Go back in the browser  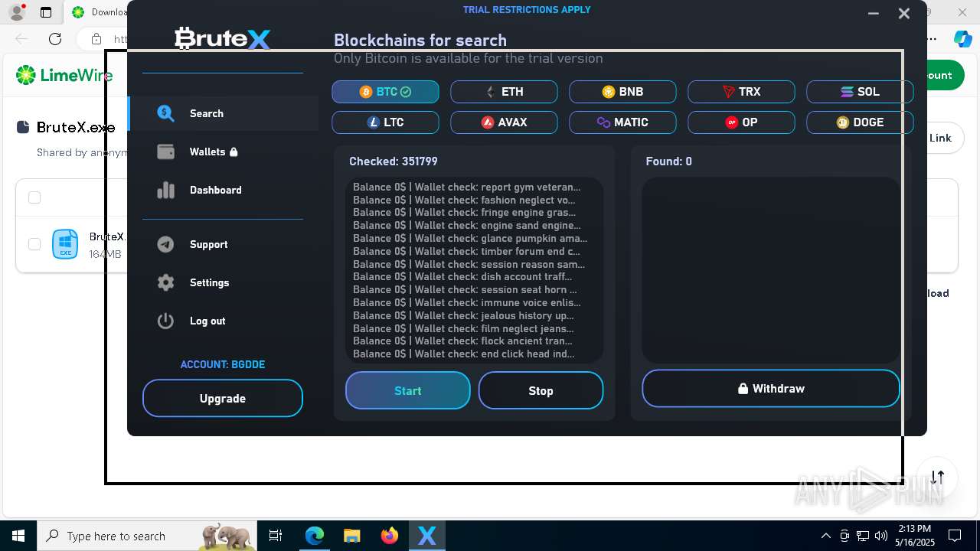tap(21, 39)
